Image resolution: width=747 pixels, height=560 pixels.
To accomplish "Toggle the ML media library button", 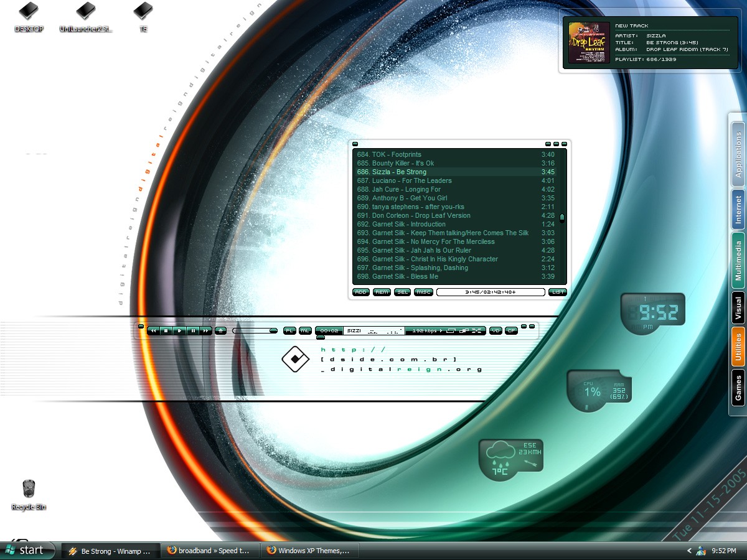I will tap(305, 330).
